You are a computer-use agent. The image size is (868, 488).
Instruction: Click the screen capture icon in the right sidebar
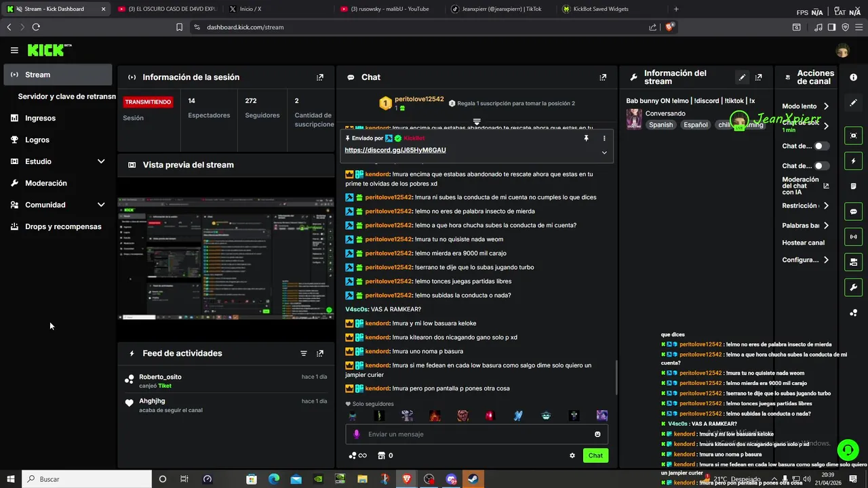(853, 136)
